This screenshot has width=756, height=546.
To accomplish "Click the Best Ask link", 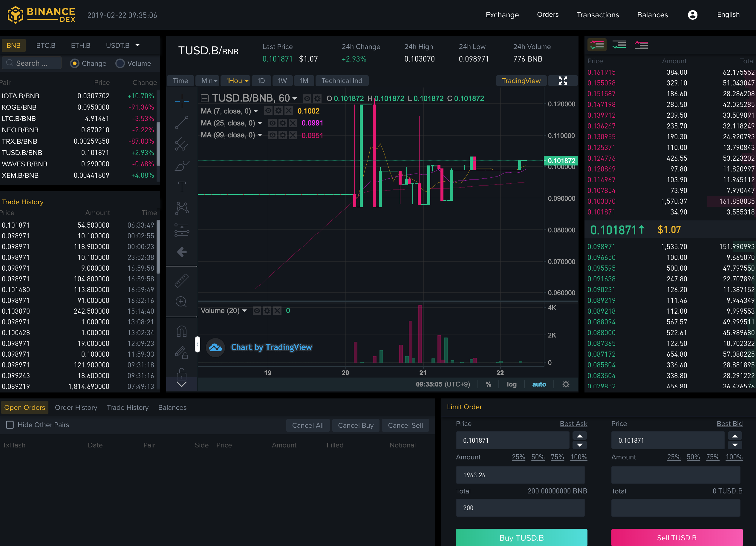I will [x=573, y=424].
